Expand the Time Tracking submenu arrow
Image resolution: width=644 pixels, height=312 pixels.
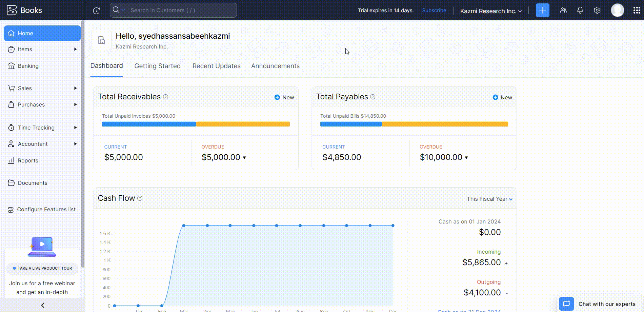tap(75, 128)
